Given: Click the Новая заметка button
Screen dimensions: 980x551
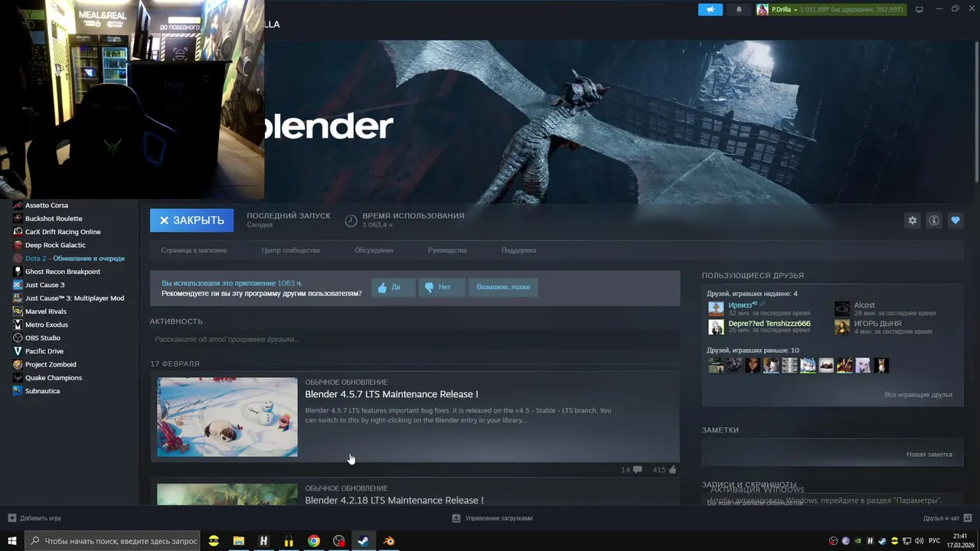Looking at the screenshot, I should click(x=929, y=455).
